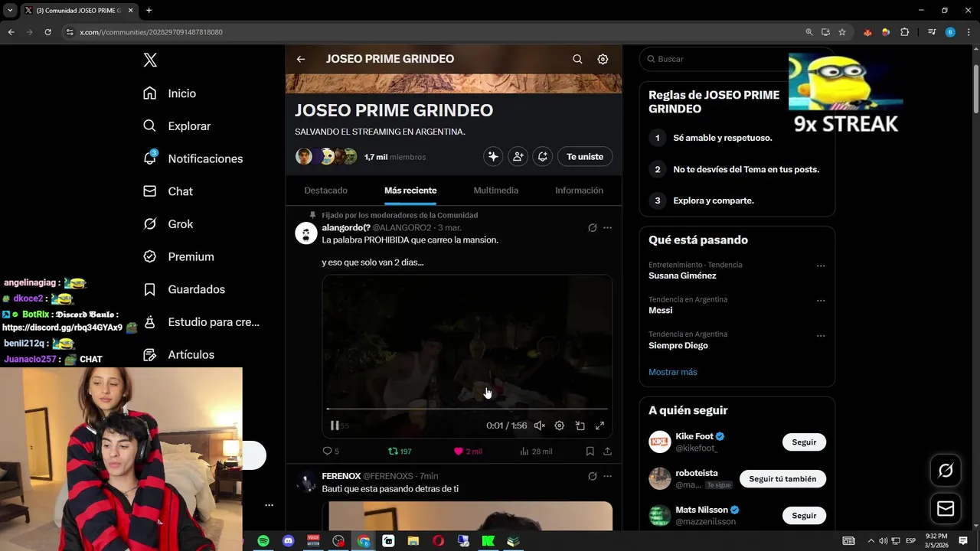Viewport: 980px width, 551px height.
Task: Click the Grok icon on alangordo's post
Action: pos(592,228)
